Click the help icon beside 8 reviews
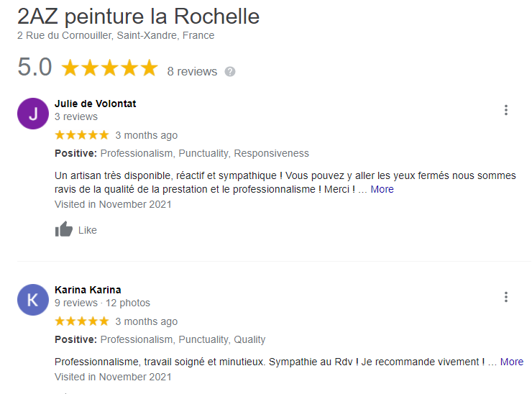Screen dimensions: 532x394 [x=230, y=71]
